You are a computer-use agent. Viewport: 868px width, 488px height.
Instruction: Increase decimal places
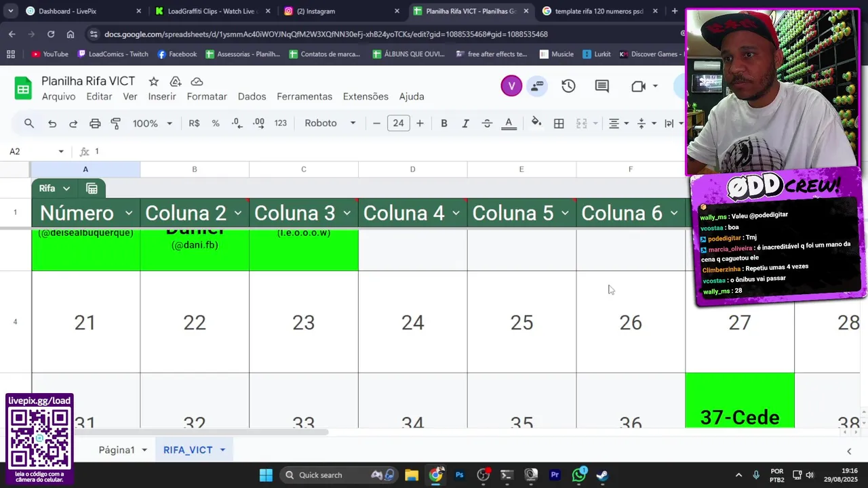tap(258, 123)
